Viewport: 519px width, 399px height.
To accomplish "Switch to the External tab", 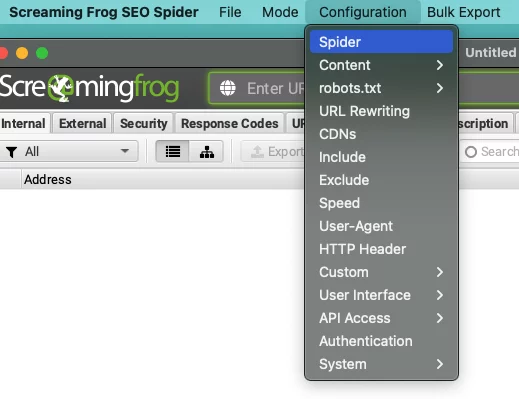I will [x=83, y=124].
